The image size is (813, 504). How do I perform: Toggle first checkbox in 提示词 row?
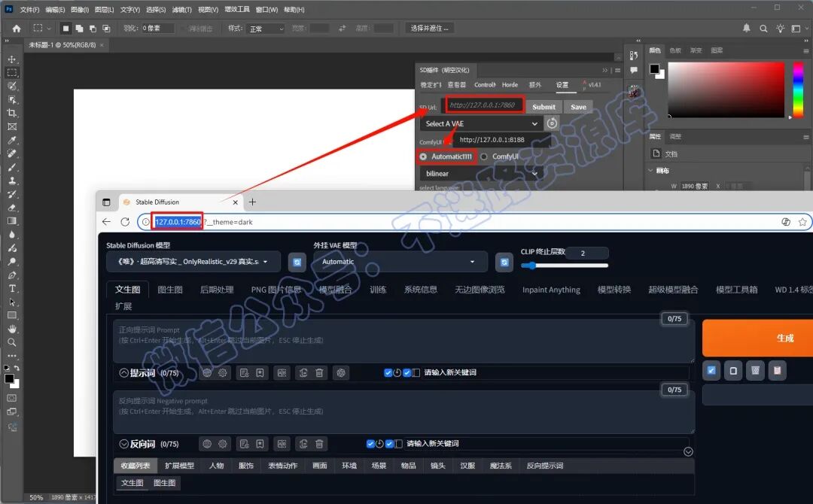pos(388,372)
